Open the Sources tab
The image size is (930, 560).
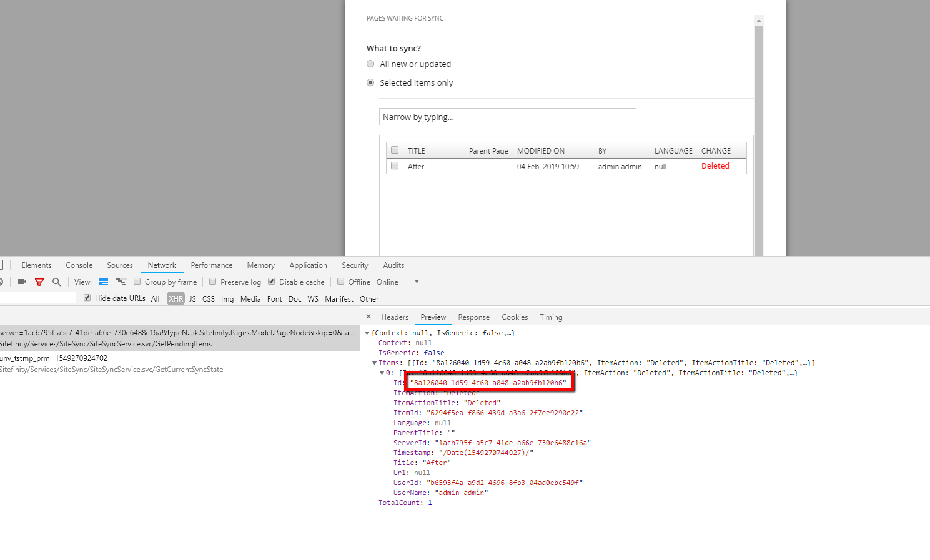(x=120, y=265)
